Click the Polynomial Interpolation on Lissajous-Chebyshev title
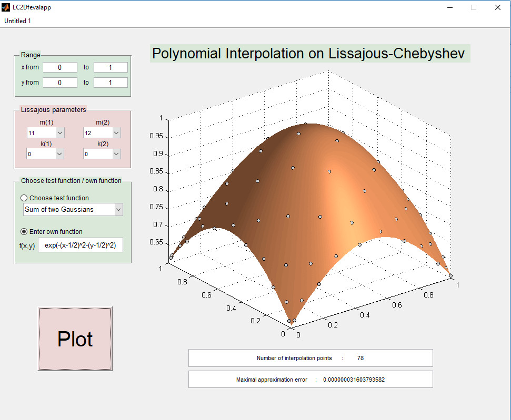The width and height of the screenshot is (511, 420). click(x=310, y=54)
